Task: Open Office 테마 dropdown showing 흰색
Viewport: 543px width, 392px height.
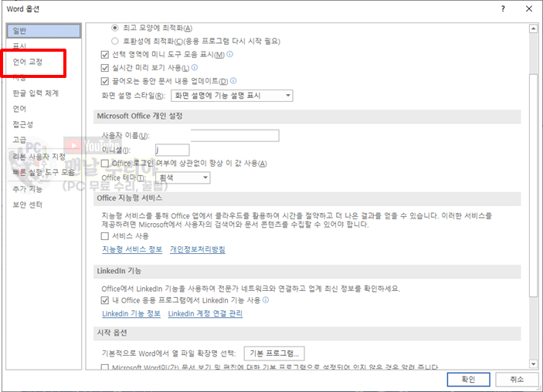Action: click(183, 177)
